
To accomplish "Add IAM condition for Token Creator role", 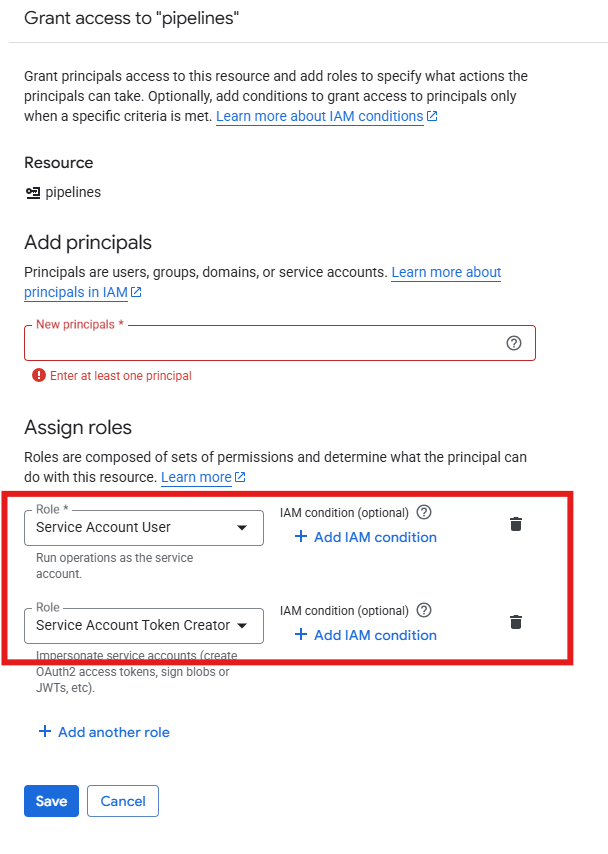I will point(365,635).
